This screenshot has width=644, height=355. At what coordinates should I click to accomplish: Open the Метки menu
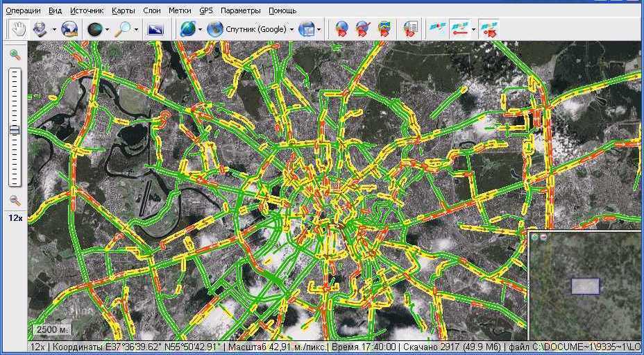point(180,10)
